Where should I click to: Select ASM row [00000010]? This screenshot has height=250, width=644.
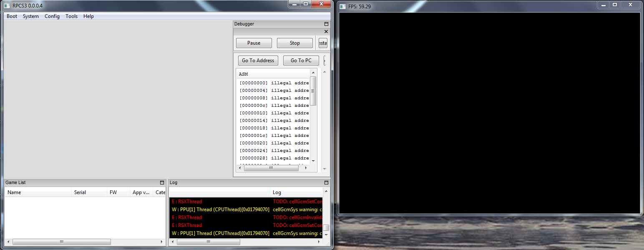click(x=273, y=113)
